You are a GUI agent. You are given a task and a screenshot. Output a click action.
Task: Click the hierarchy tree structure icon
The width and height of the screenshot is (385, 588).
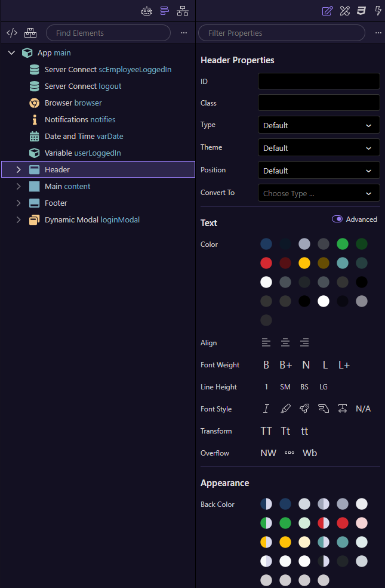(182, 11)
